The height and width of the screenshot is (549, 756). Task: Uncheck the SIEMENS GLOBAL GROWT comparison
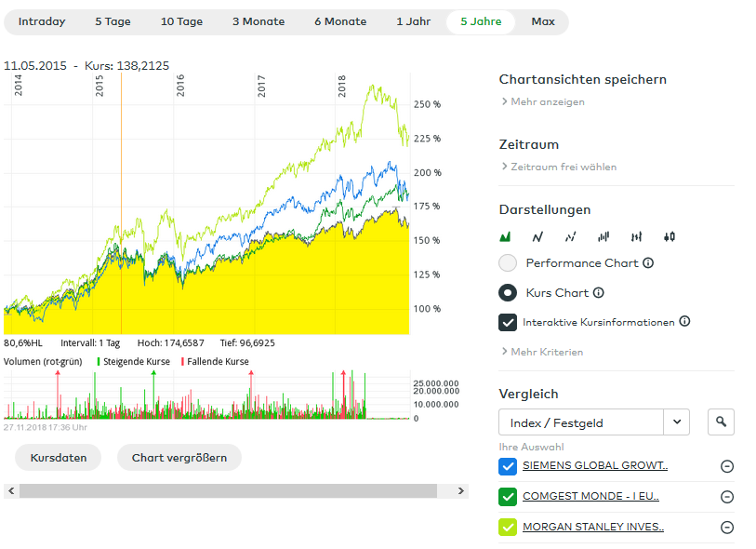507,466
